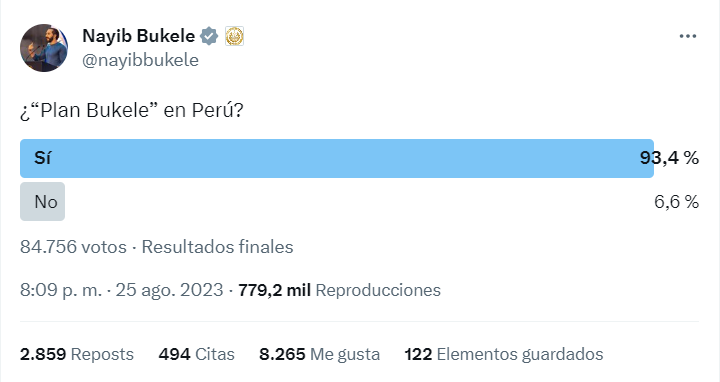
Task: Open Nayib Bukele's profile picture
Action: tap(44, 48)
